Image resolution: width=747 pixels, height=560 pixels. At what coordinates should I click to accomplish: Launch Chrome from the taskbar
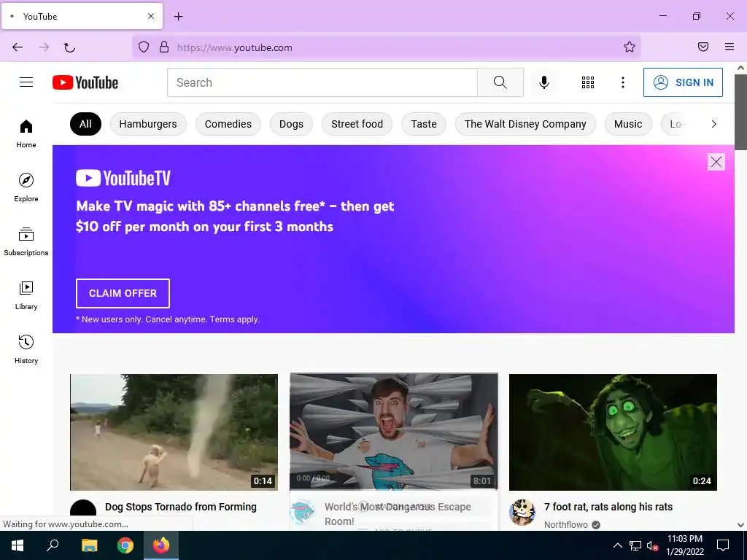tap(125, 545)
